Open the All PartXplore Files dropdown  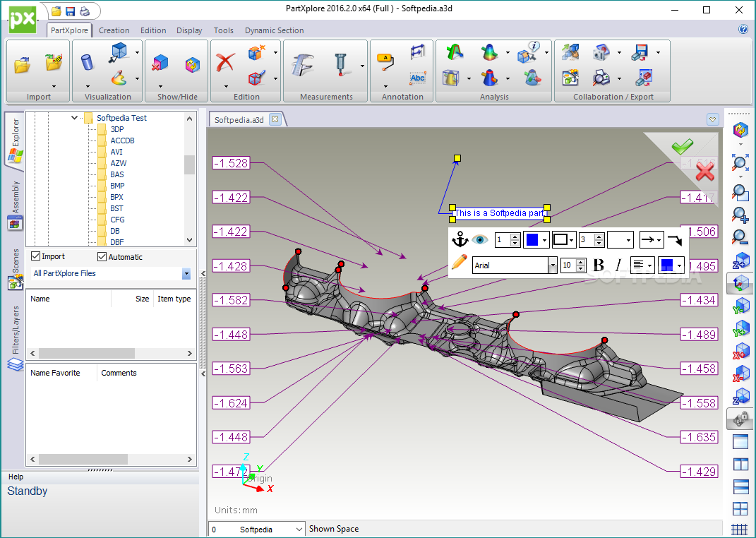186,274
